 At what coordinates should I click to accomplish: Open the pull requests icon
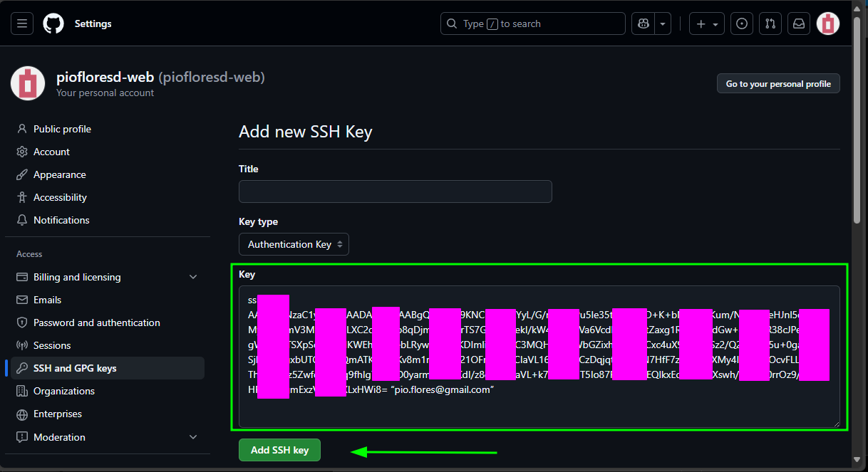[770, 23]
